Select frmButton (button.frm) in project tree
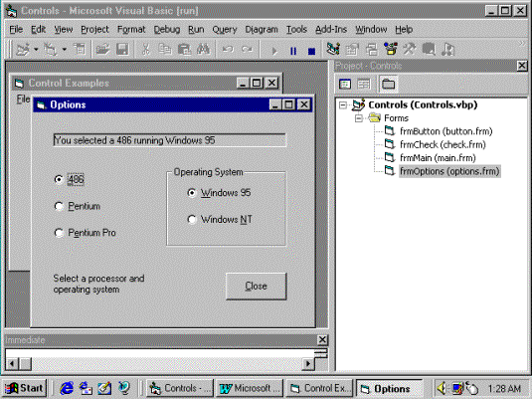Screen dimensions: 532x399 pyautogui.click(x=445, y=131)
